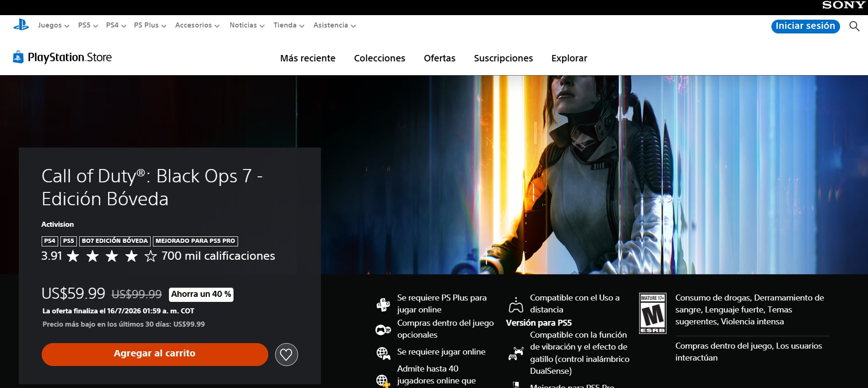Click the online play required globe icon
The height and width of the screenshot is (388, 868).
383,353
